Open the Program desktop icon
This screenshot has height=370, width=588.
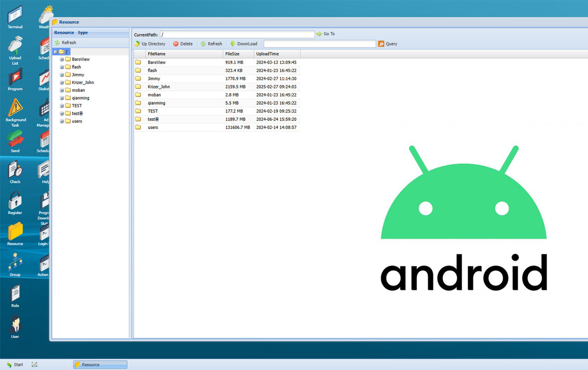point(15,79)
